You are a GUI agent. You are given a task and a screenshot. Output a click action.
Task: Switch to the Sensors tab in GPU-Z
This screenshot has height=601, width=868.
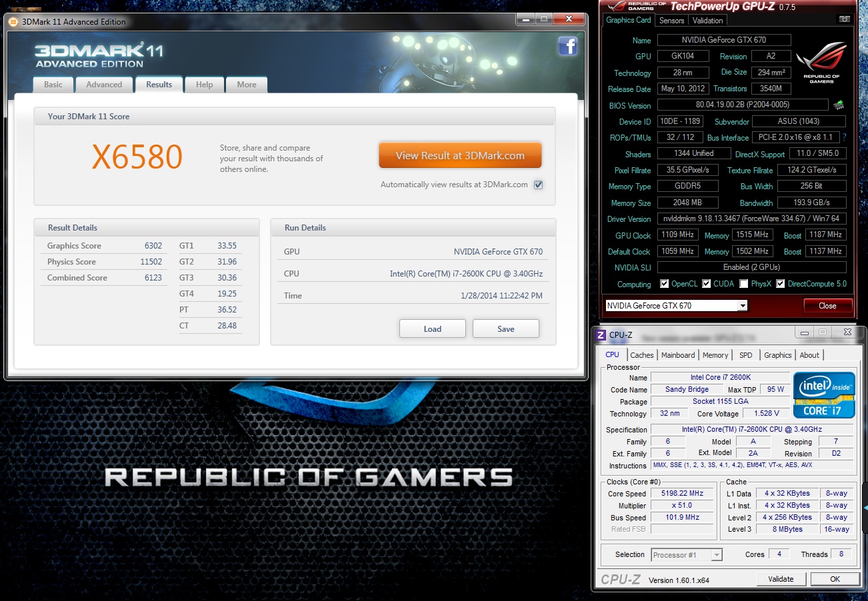point(671,21)
